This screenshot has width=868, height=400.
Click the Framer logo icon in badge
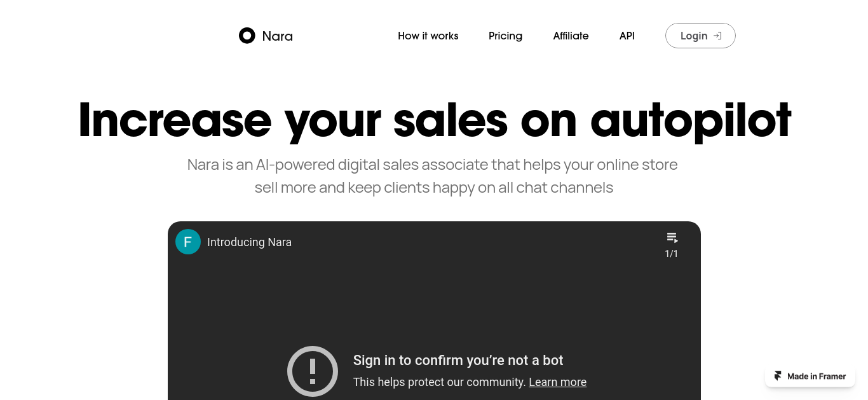pyautogui.click(x=778, y=376)
